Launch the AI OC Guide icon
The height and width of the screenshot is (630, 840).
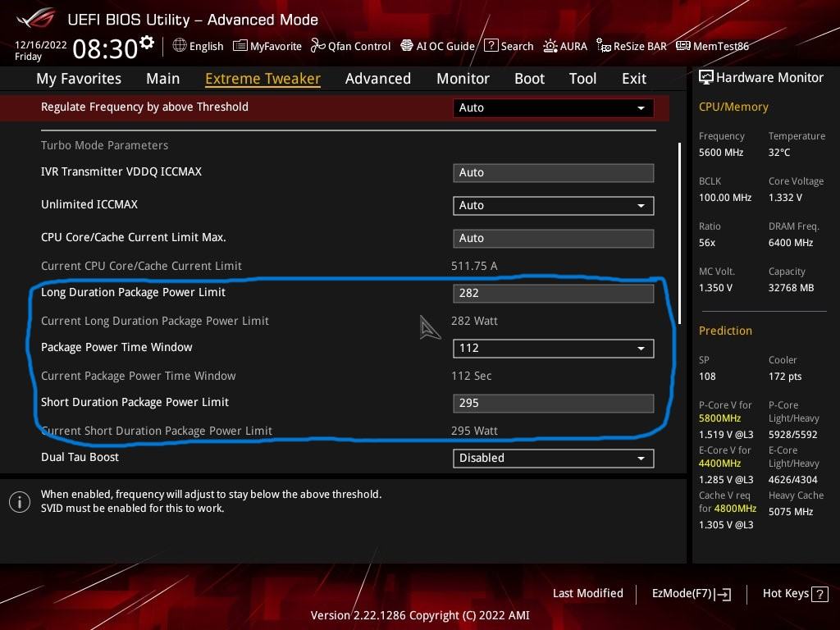407,46
